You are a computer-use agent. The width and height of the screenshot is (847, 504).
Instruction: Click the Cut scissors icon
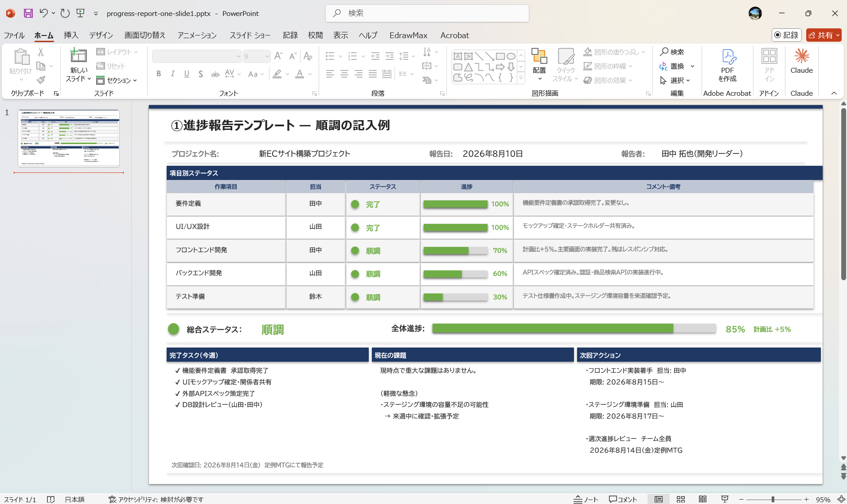(41, 52)
